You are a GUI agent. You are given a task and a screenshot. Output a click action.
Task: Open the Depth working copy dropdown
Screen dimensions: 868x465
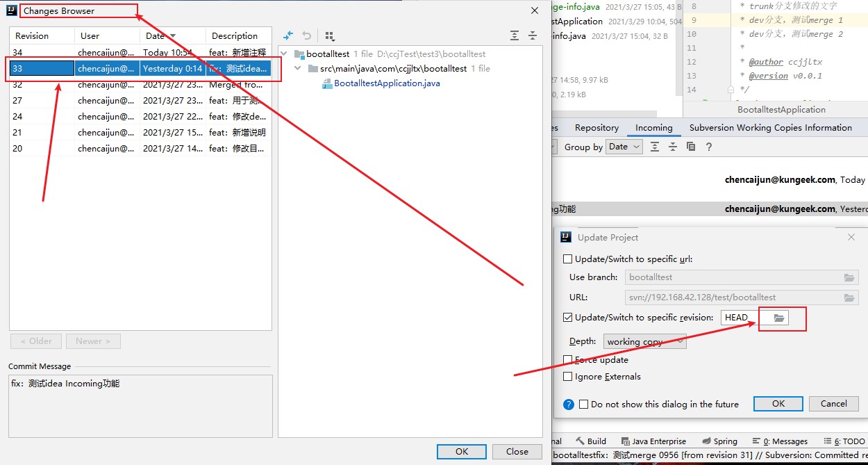click(x=644, y=341)
